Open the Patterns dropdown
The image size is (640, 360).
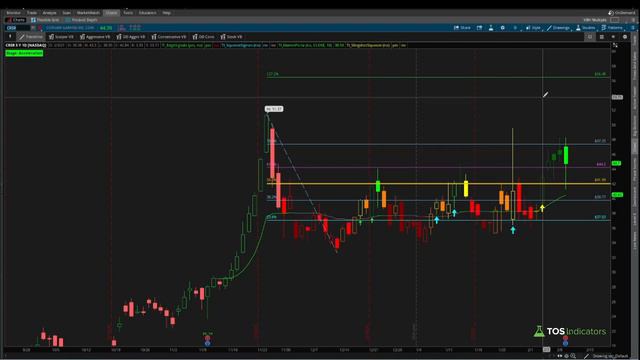coord(612,28)
